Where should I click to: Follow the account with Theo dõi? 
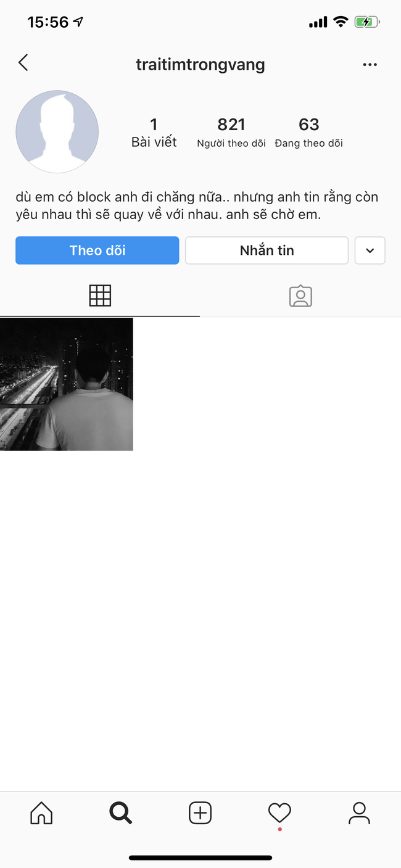97,250
